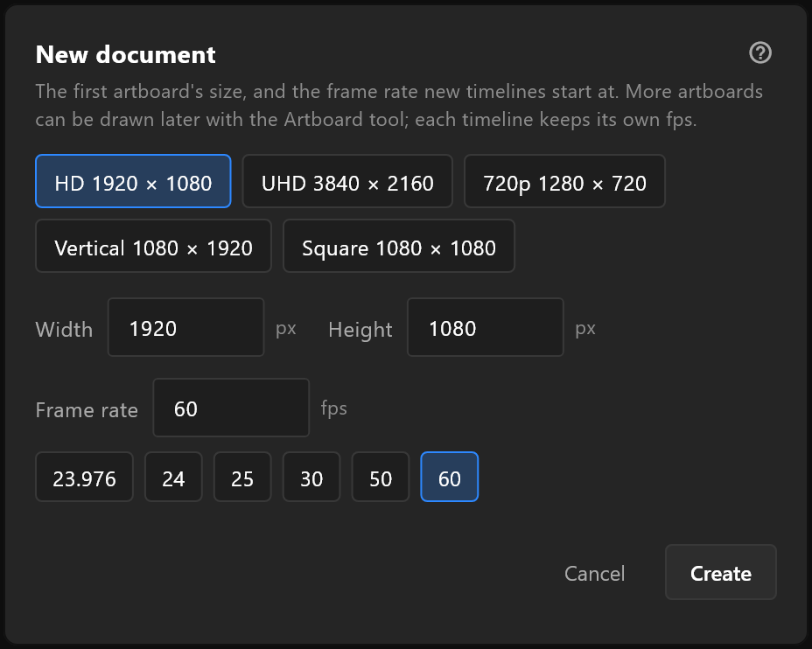Screen dimensions: 812x649
Task: Set frame rate to 23.976 fps
Action: click(x=84, y=477)
